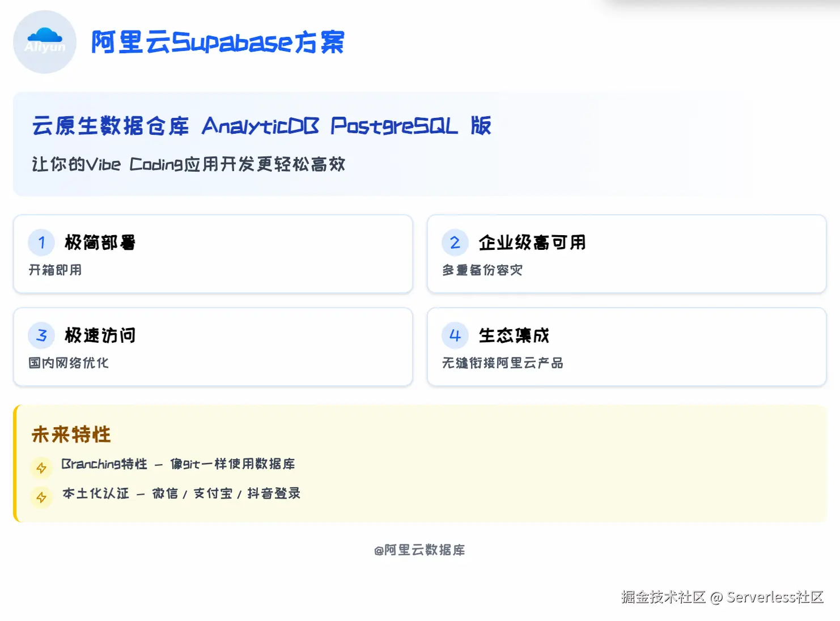
Task: Click the Branching特性 – 像git一样使用数据库 line
Action: click(178, 464)
